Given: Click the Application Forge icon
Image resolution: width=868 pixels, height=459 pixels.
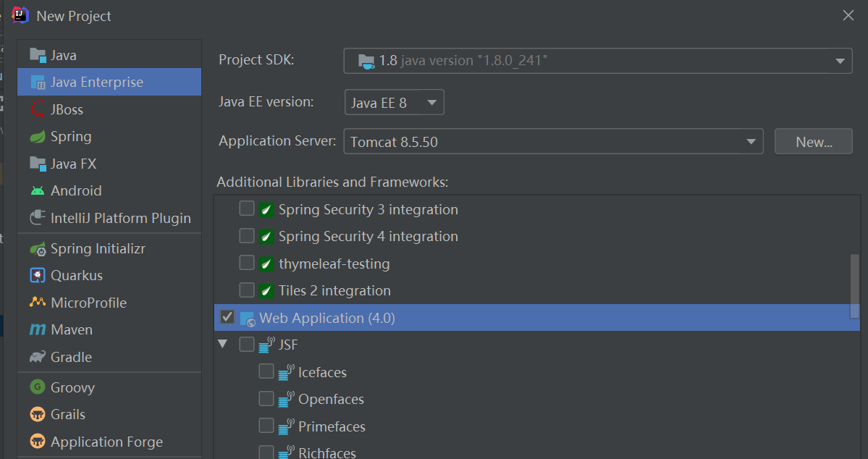Looking at the screenshot, I should click(38, 442).
